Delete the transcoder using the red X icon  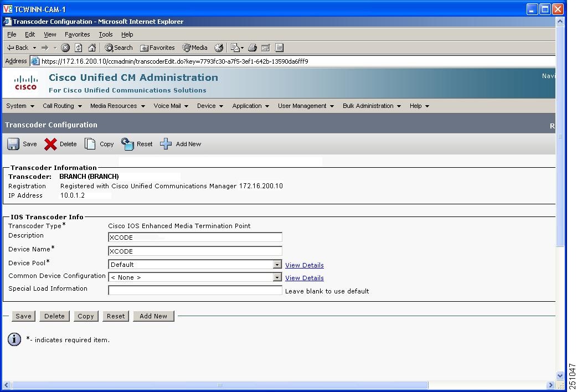[50, 144]
